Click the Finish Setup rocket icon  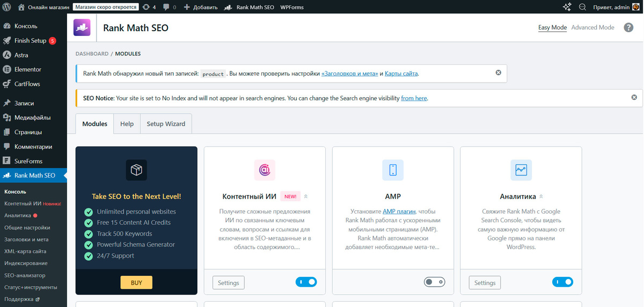click(7, 40)
